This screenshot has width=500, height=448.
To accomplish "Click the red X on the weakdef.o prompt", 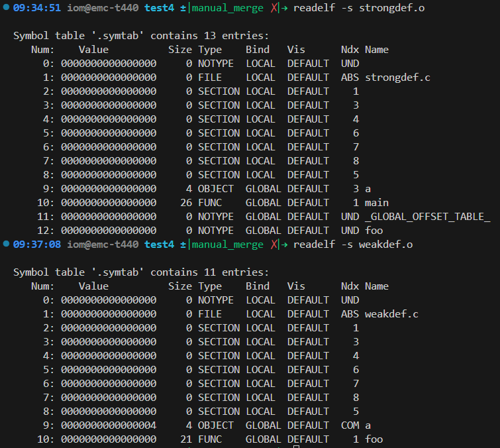I will (274, 245).
